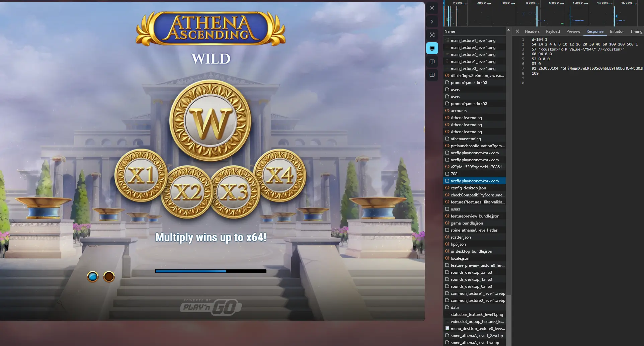
Task: Click the sort arrow beside the Name column
Action: tap(508, 30)
